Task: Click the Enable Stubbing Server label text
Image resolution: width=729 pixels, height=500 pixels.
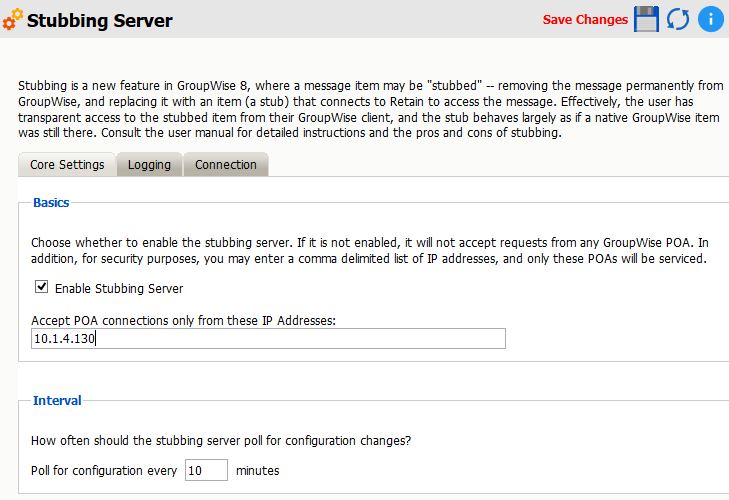Action: point(119,289)
